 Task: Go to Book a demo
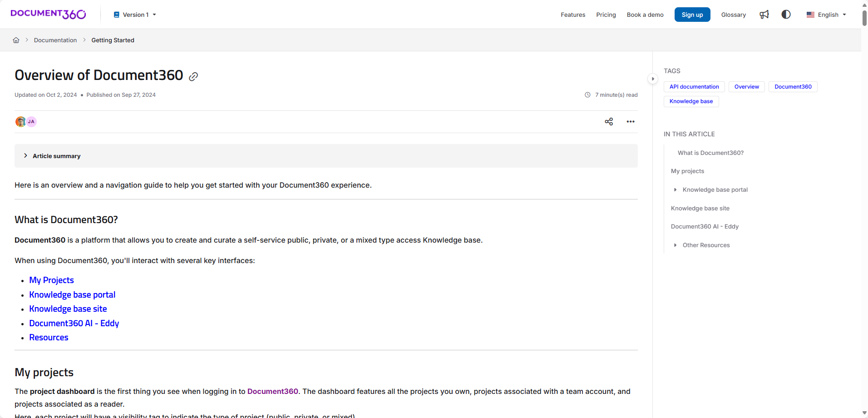click(x=645, y=15)
